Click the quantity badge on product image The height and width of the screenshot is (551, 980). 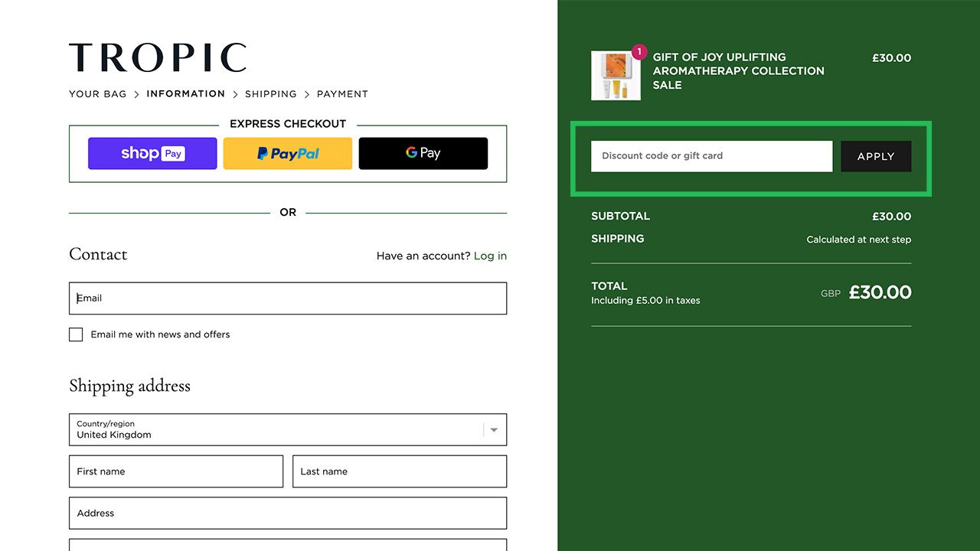[639, 53]
